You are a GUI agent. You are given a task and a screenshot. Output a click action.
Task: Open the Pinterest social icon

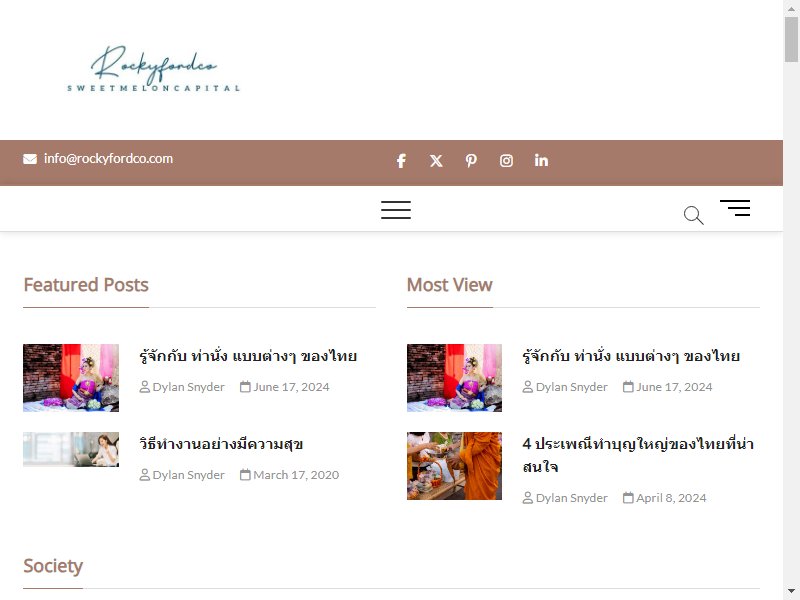point(471,161)
